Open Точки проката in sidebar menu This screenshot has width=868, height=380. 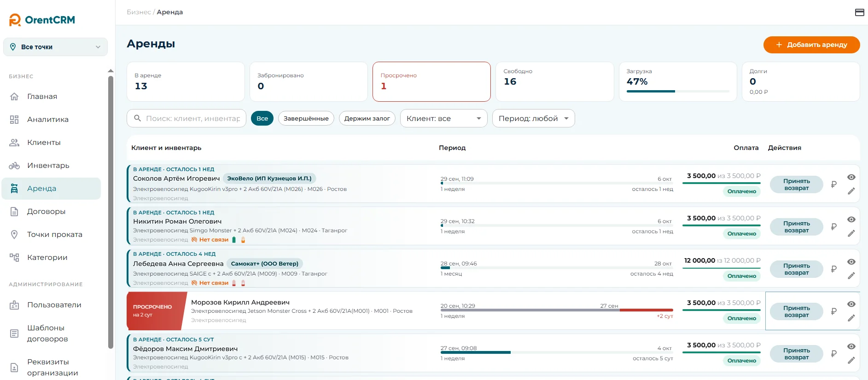point(51,235)
